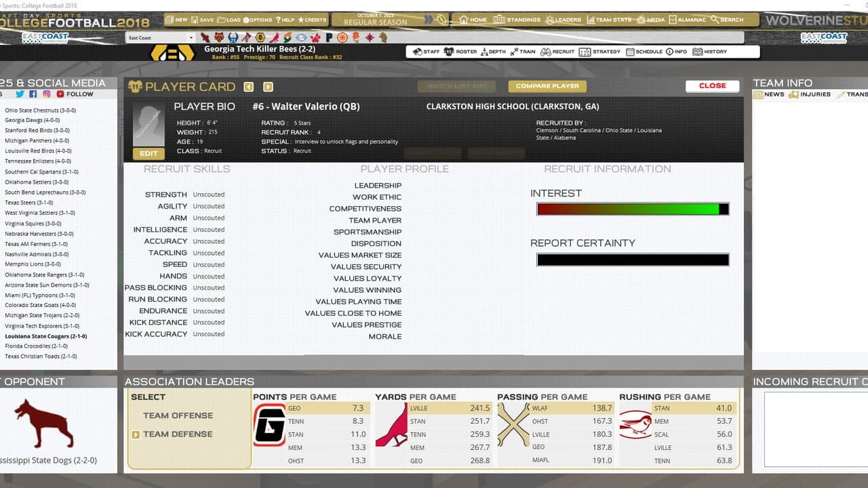Open the Media page
This screenshot has height=488, width=868.
pyautogui.click(x=650, y=20)
